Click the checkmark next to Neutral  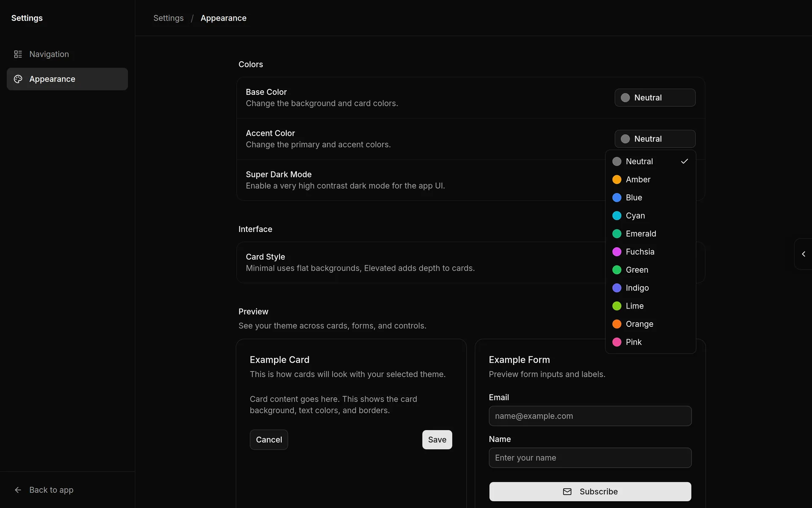[x=684, y=161]
